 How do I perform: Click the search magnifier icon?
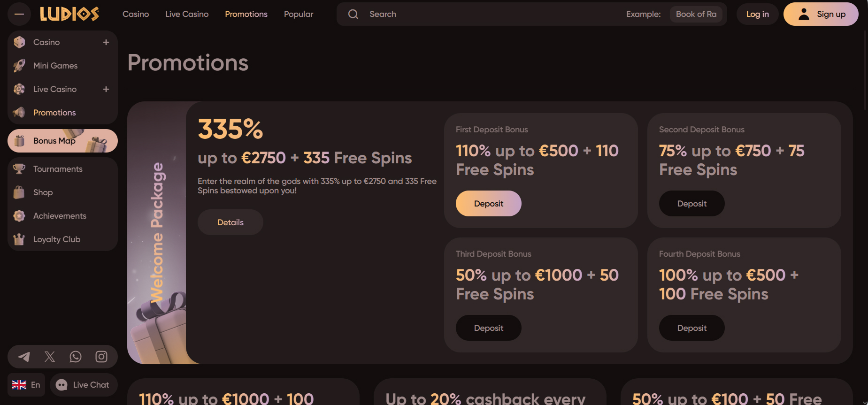pyautogui.click(x=353, y=14)
